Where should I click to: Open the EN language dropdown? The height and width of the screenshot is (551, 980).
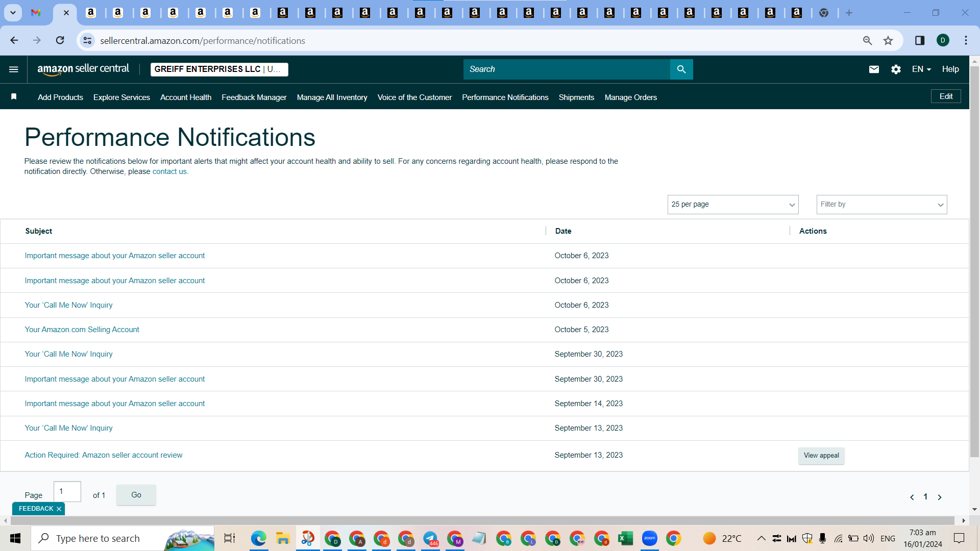921,69
